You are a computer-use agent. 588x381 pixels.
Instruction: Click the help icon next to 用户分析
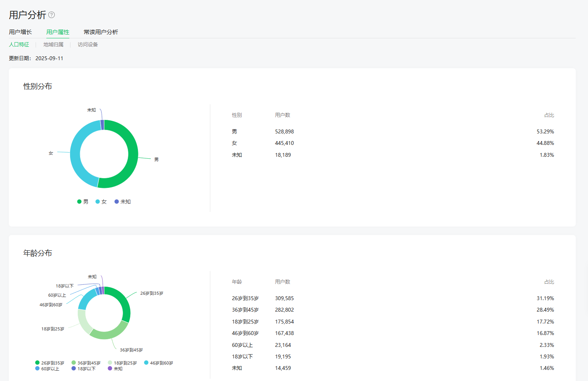(51, 15)
